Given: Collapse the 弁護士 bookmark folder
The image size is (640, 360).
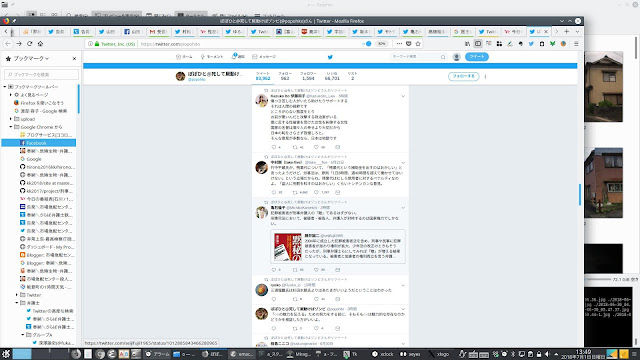Looking at the screenshot, I should (17, 303).
